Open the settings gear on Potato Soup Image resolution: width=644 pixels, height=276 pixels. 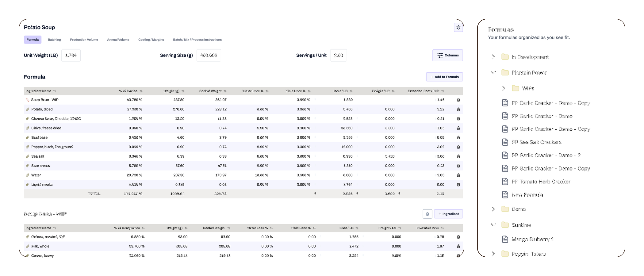tap(458, 27)
